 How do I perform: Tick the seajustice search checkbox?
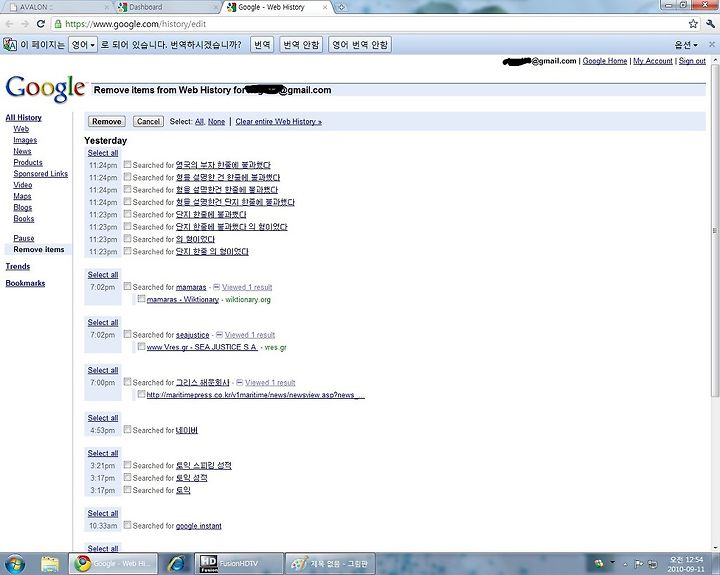(x=127, y=334)
